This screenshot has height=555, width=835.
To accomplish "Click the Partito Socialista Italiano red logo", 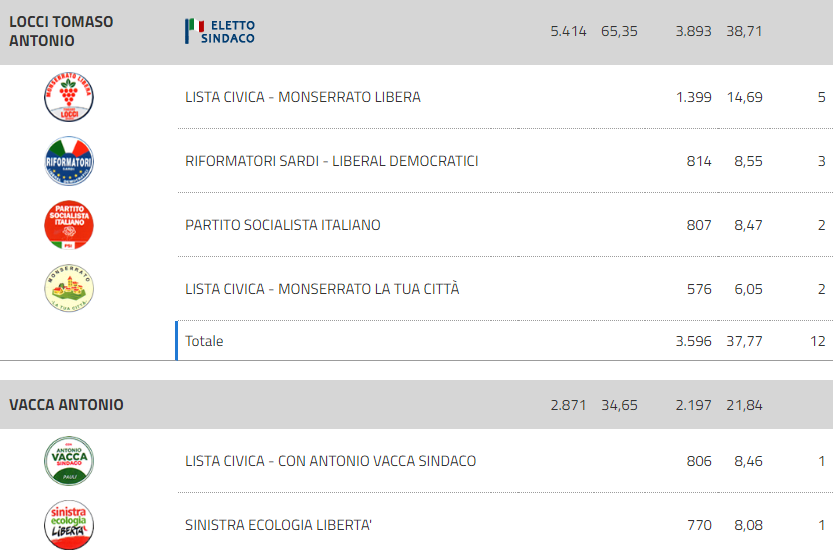I will click(69, 225).
